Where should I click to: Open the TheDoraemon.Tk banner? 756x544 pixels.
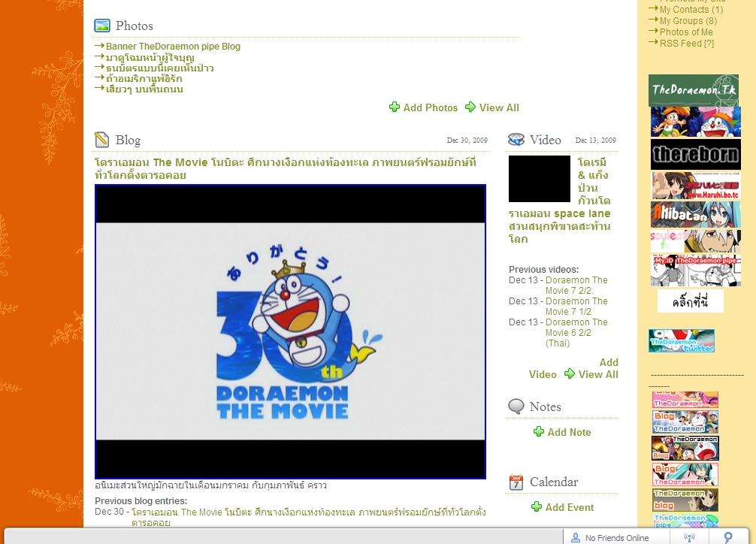694,90
